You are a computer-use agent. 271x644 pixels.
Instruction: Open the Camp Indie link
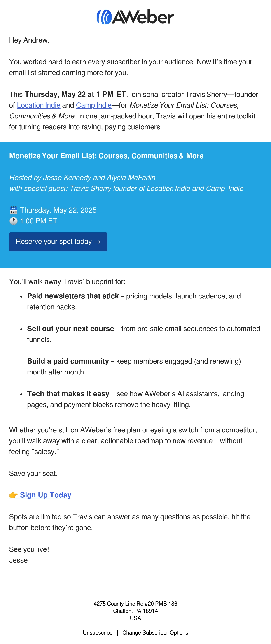[94, 105]
